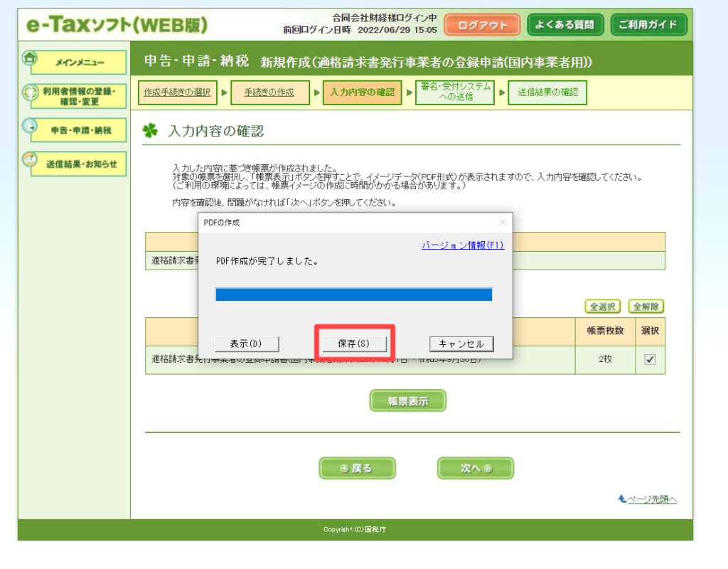Click the clover icon beside 入力内容の確認

click(x=150, y=131)
